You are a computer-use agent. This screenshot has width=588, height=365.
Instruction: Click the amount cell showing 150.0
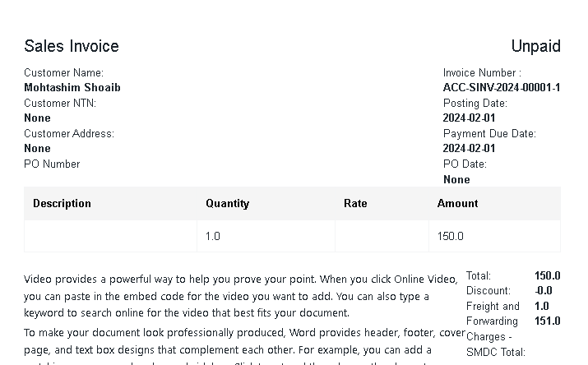pyautogui.click(x=494, y=236)
